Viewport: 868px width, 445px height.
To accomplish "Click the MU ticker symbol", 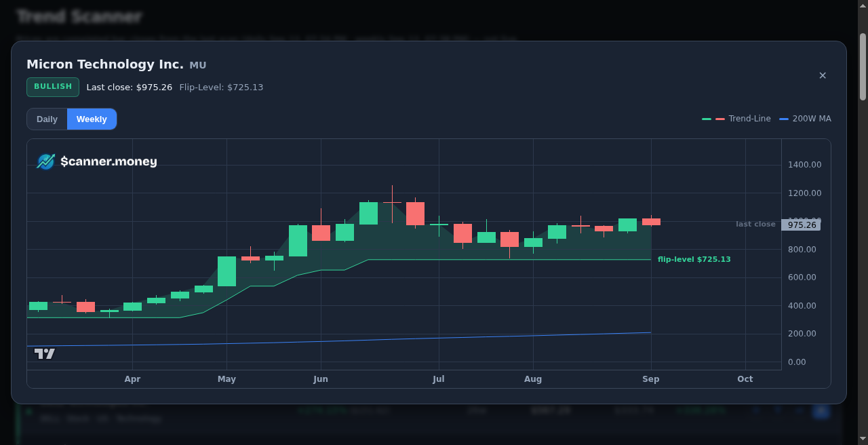I will tap(198, 65).
